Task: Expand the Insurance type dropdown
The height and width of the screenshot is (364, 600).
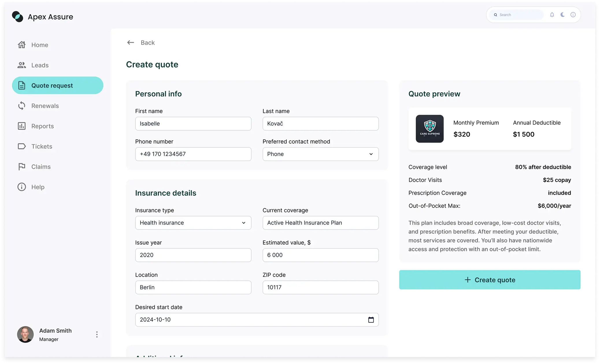Action: pyautogui.click(x=193, y=223)
